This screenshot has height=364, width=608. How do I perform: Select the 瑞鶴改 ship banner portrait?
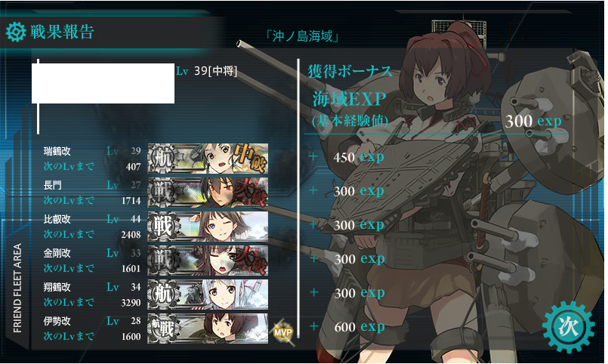tap(208, 159)
